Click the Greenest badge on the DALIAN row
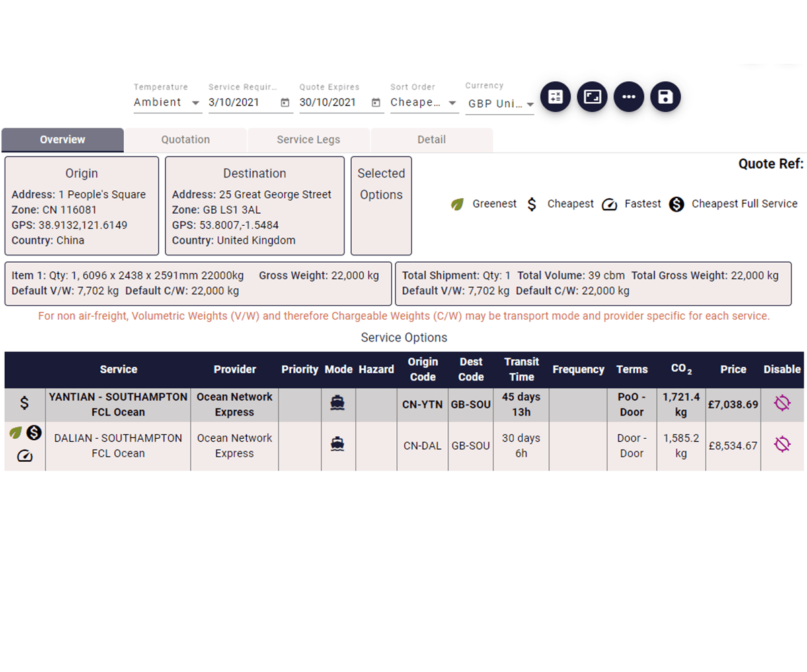807x672 pixels. tap(17, 433)
